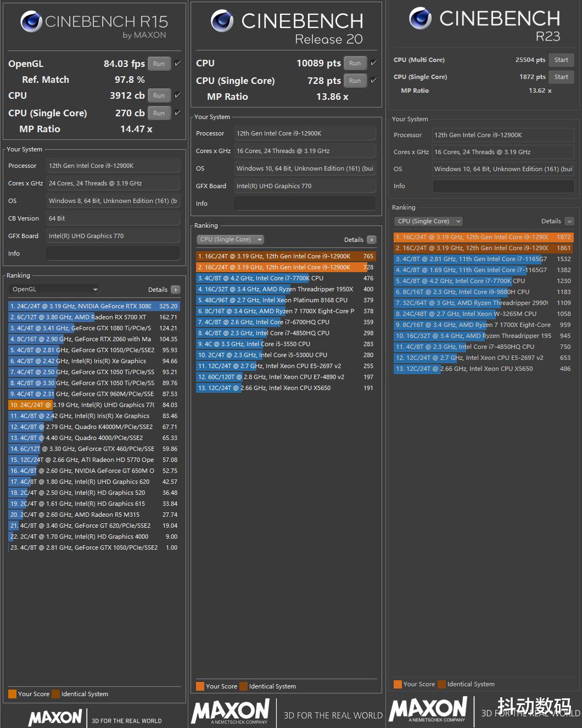Image resolution: width=582 pixels, height=728 pixels.
Task: Run the CPU test in R15
Action: pyautogui.click(x=159, y=95)
